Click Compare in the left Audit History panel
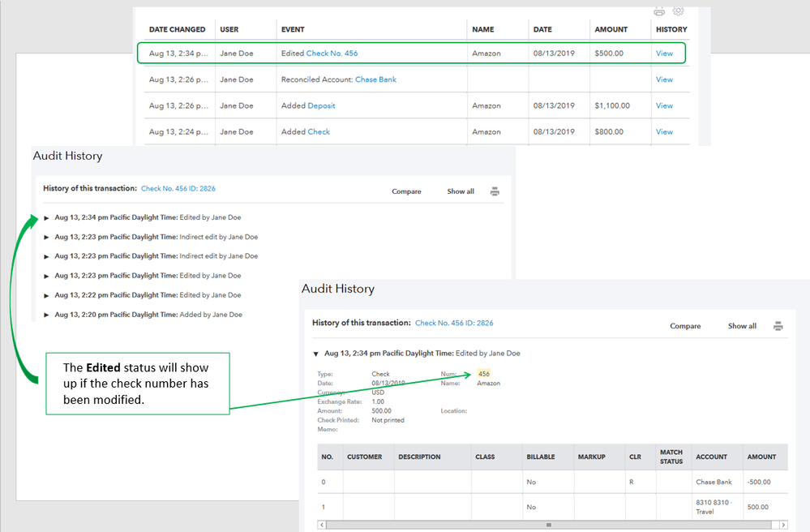Image resolution: width=810 pixels, height=532 pixels. point(406,192)
